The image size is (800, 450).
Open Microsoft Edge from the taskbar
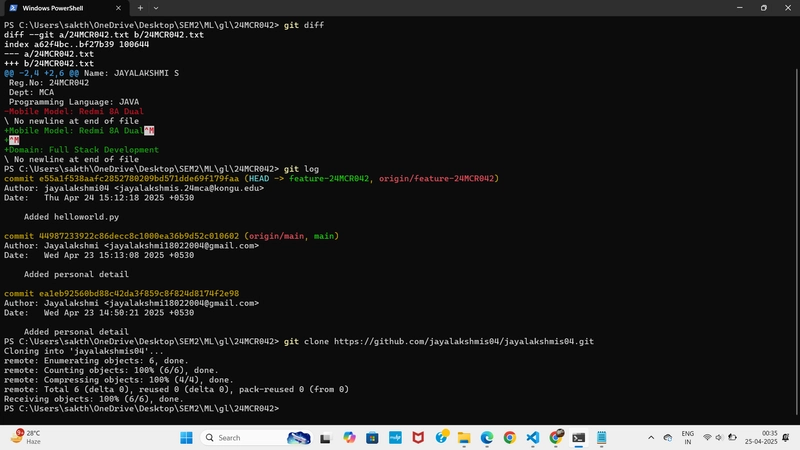[x=487, y=438]
